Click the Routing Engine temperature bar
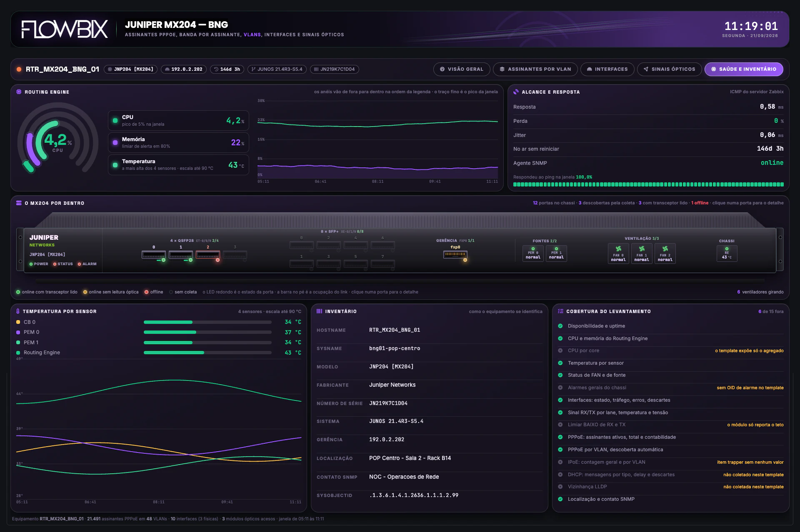 click(x=207, y=353)
